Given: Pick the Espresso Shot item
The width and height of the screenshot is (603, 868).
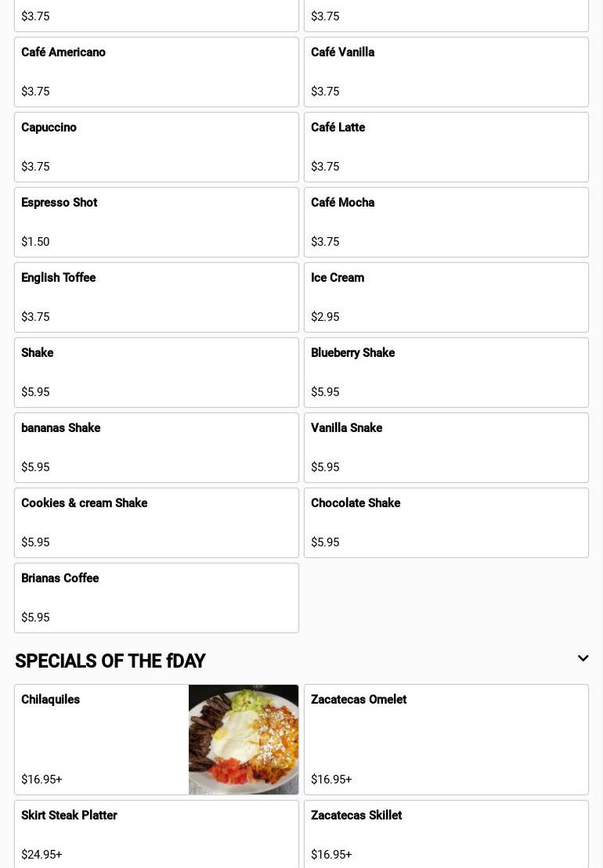Looking at the screenshot, I should (x=156, y=222).
